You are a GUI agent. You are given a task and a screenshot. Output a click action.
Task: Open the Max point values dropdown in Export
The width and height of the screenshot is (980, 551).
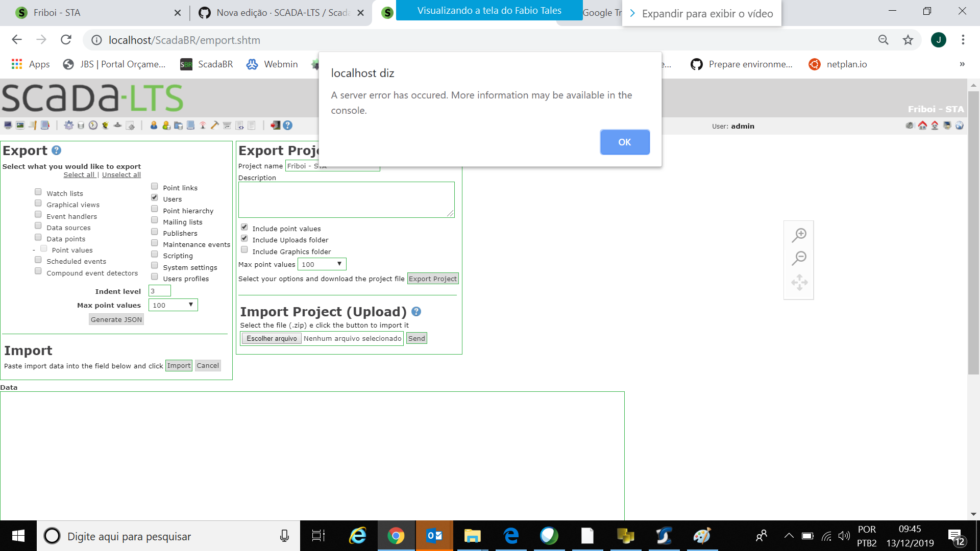pos(173,305)
